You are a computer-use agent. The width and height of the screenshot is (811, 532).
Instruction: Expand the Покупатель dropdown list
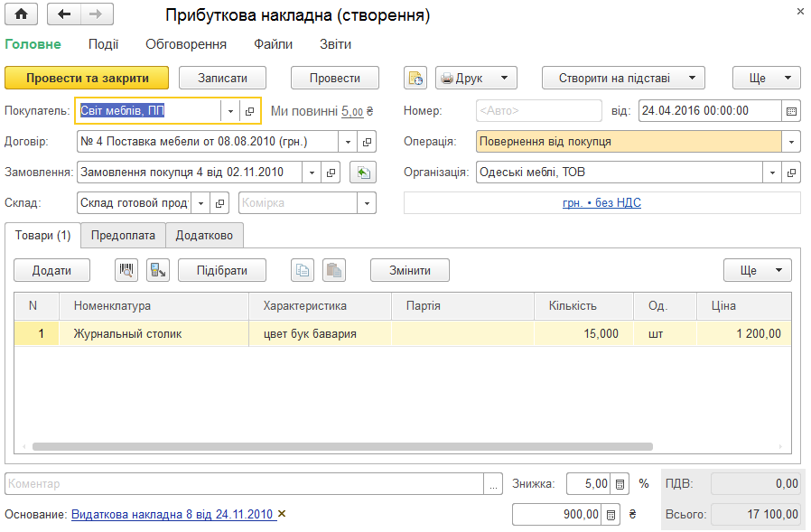tap(230, 111)
